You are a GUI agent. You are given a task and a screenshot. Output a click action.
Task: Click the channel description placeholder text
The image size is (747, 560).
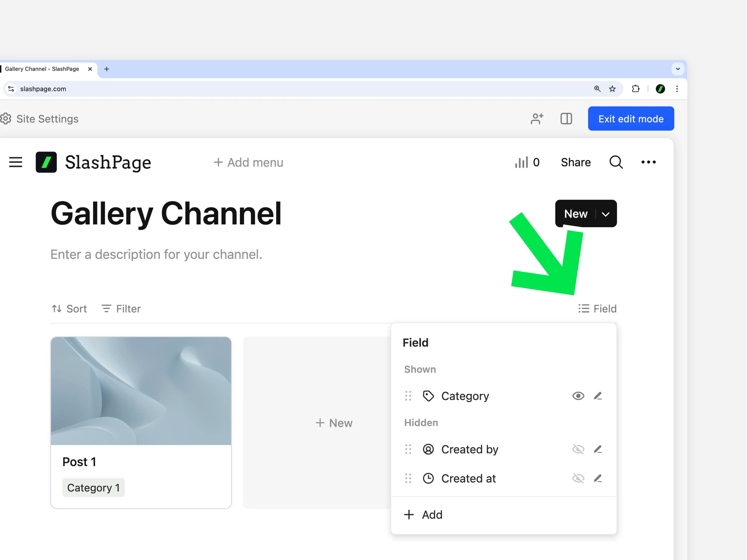(x=156, y=255)
